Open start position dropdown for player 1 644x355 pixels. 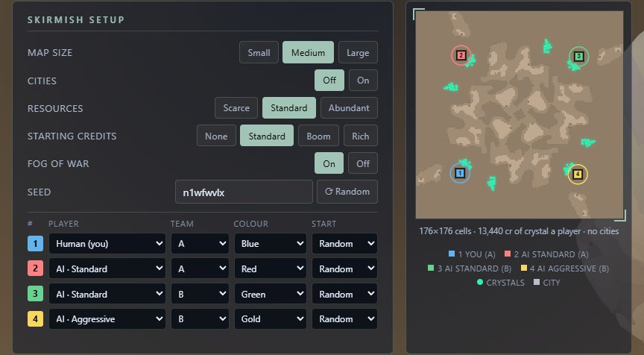pos(344,244)
